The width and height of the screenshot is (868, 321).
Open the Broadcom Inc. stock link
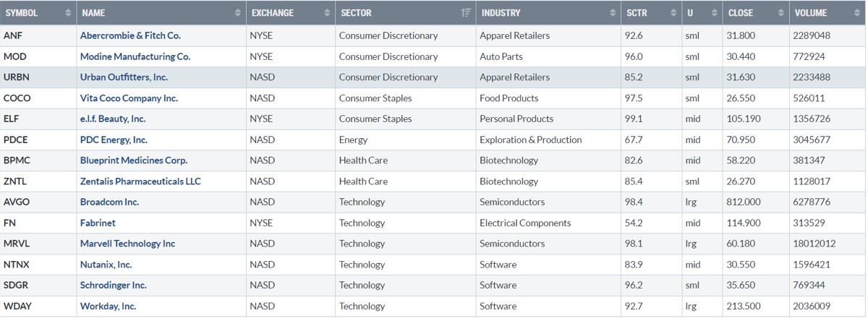[109, 202]
